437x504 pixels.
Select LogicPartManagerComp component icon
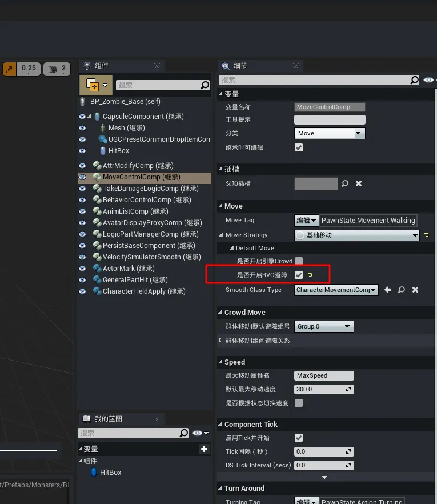click(97, 234)
